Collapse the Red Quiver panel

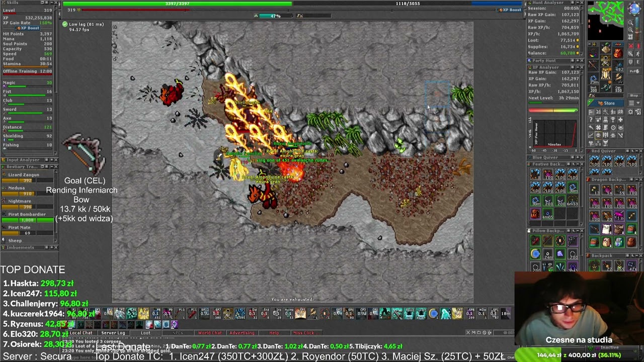tap(637, 151)
